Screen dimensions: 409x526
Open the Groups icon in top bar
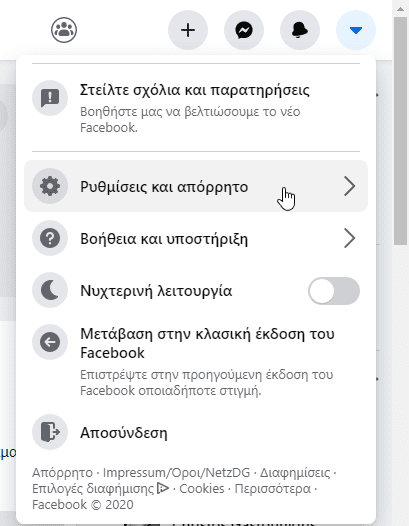[x=64, y=30]
